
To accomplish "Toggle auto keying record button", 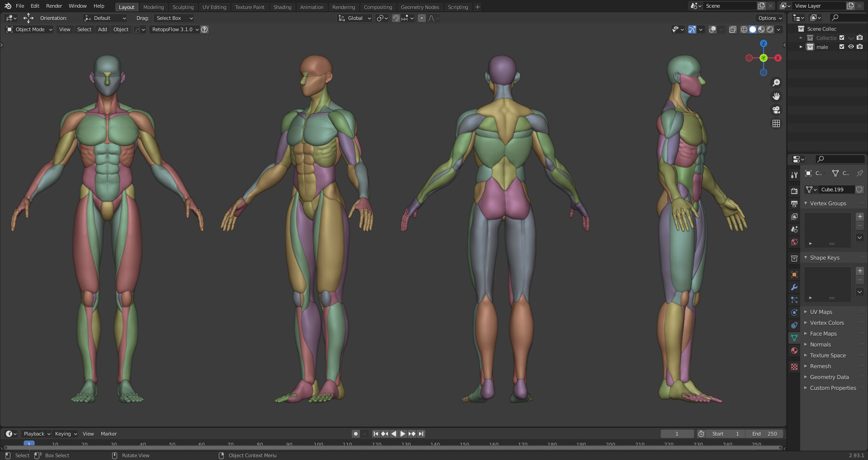I will click(x=356, y=434).
